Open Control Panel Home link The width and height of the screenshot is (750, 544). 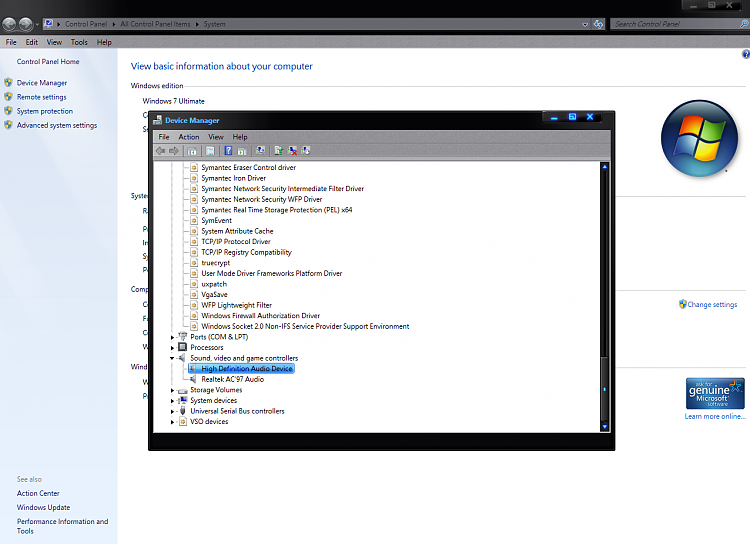(x=48, y=61)
